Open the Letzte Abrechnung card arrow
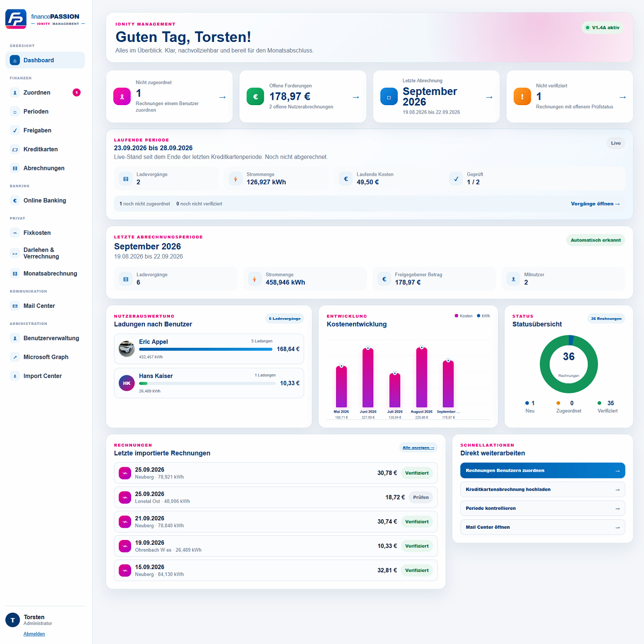This screenshot has width=644, height=644. coord(490,97)
